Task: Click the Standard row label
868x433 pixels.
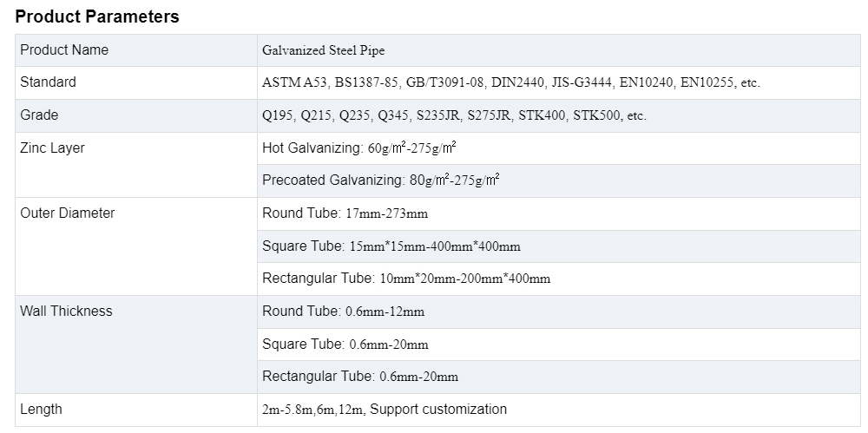Action: point(48,82)
